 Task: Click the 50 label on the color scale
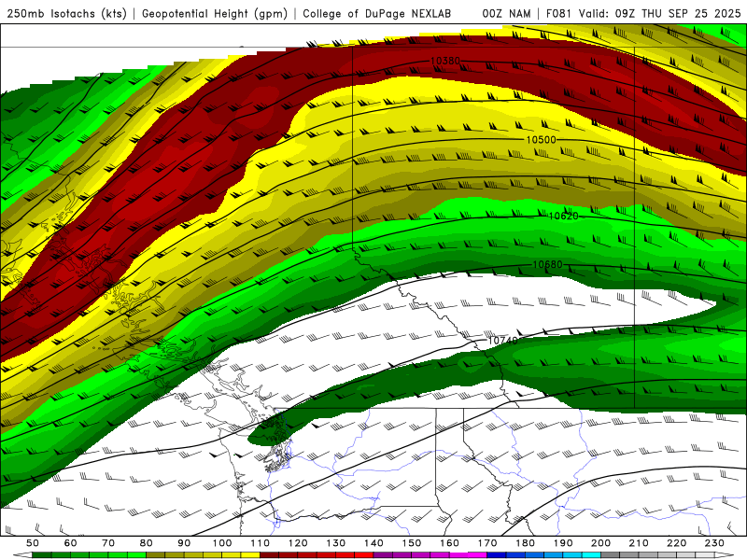(x=33, y=543)
